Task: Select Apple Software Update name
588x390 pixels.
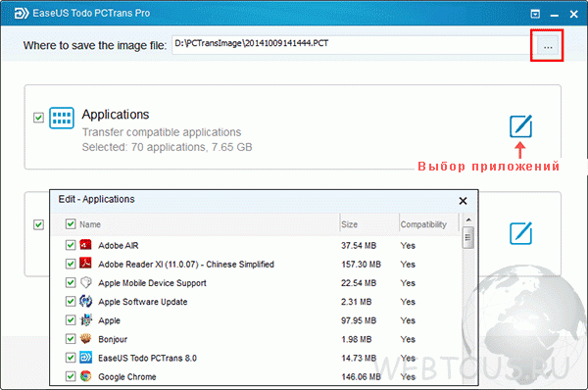Action: [142, 302]
